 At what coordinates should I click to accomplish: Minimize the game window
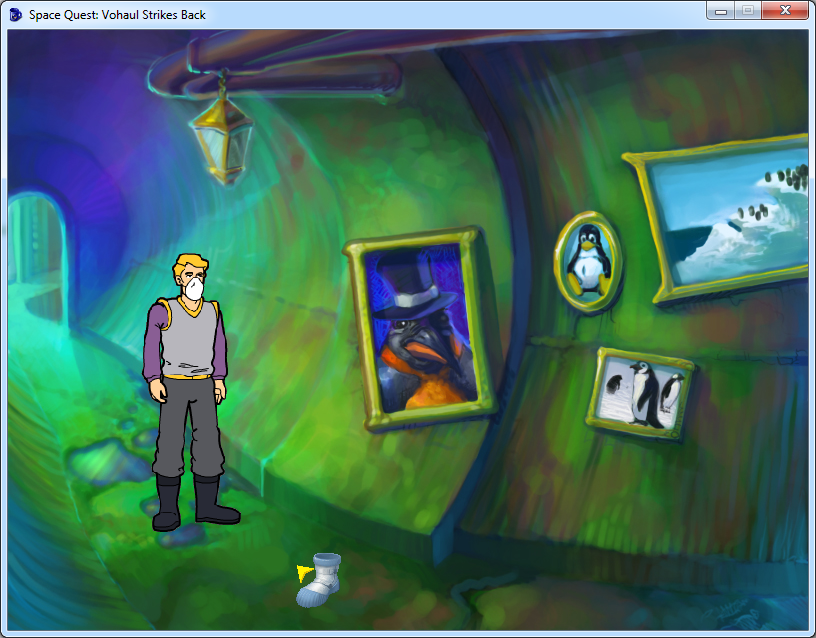point(720,11)
